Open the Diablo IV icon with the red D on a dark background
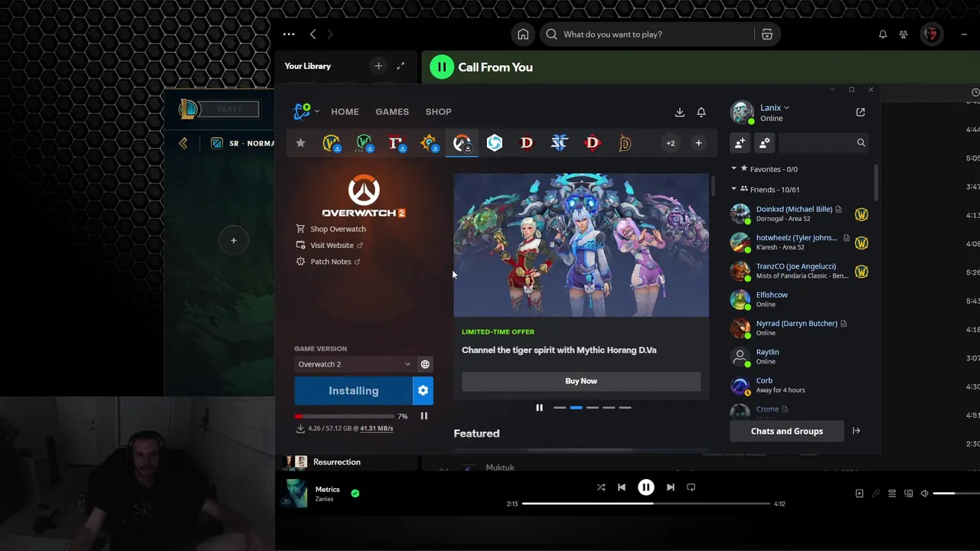 [527, 143]
